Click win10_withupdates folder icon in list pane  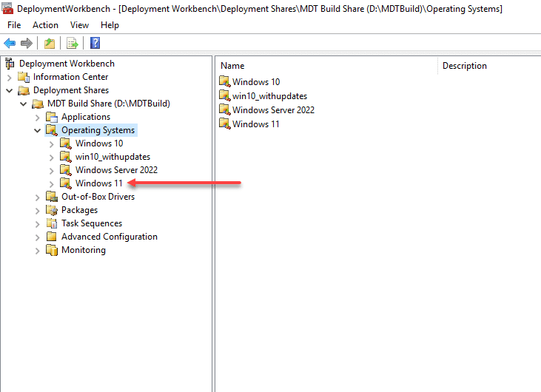click(224, 96)
